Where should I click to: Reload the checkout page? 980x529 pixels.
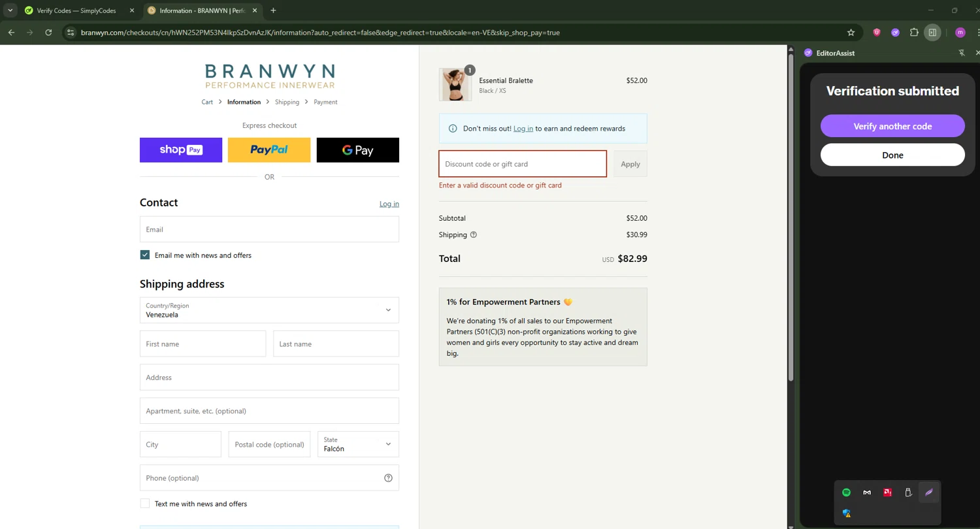click(x=48, y=32)
